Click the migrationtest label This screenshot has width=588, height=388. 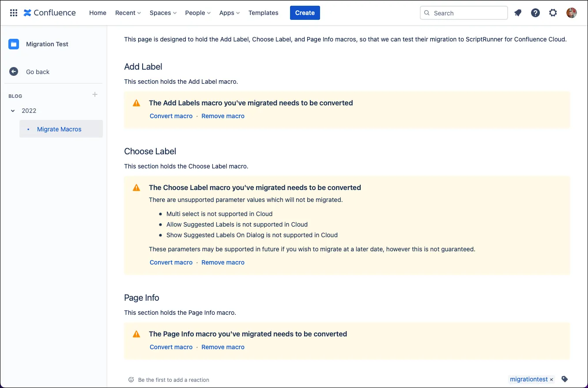[x=529, y=379]
